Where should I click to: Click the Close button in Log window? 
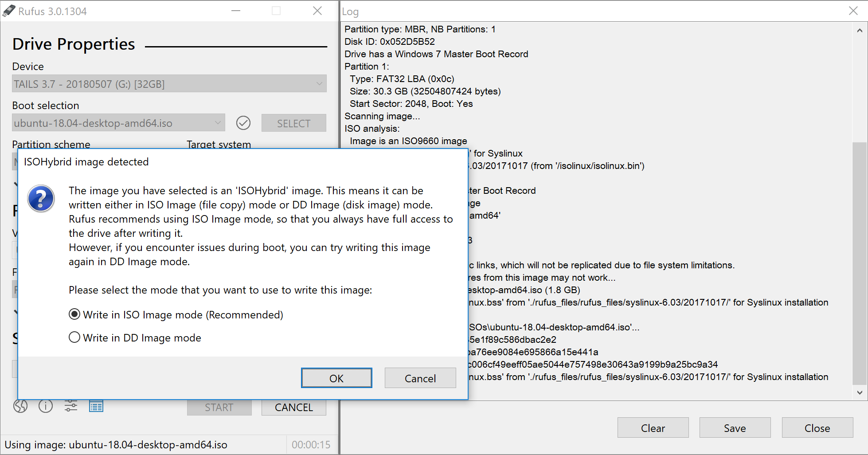(817, 428)
